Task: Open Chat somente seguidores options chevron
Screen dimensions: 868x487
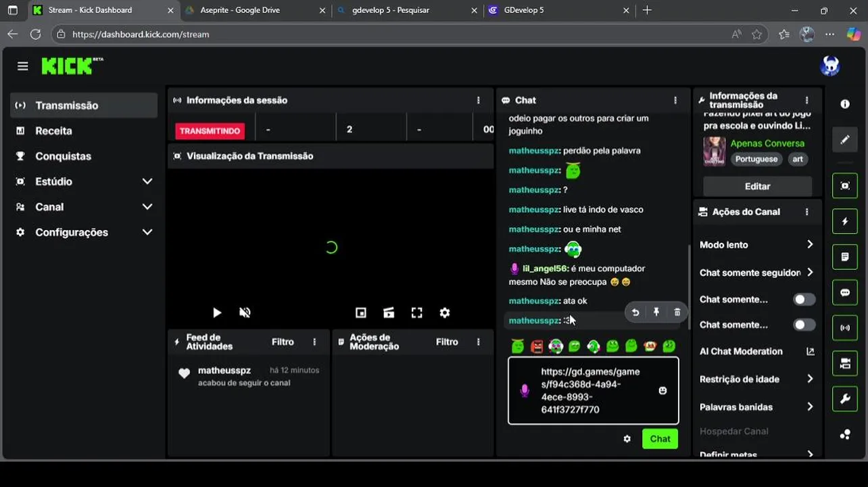Action: point(810,272)
